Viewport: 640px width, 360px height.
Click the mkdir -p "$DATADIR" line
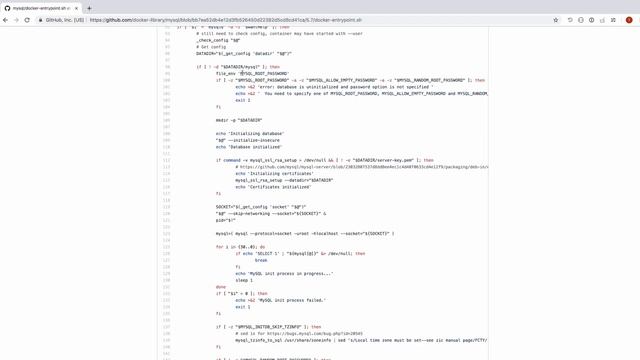239,120
